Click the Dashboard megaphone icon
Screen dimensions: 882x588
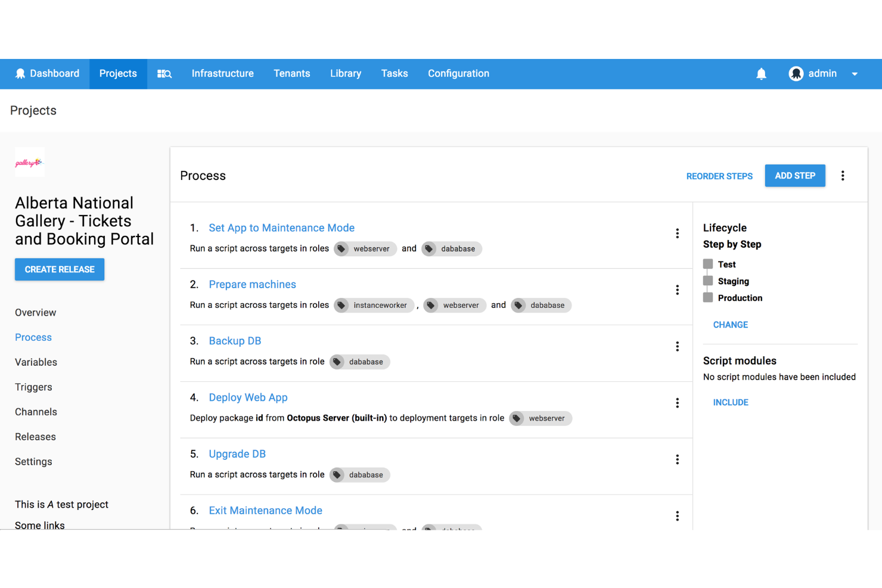point(21,73)
